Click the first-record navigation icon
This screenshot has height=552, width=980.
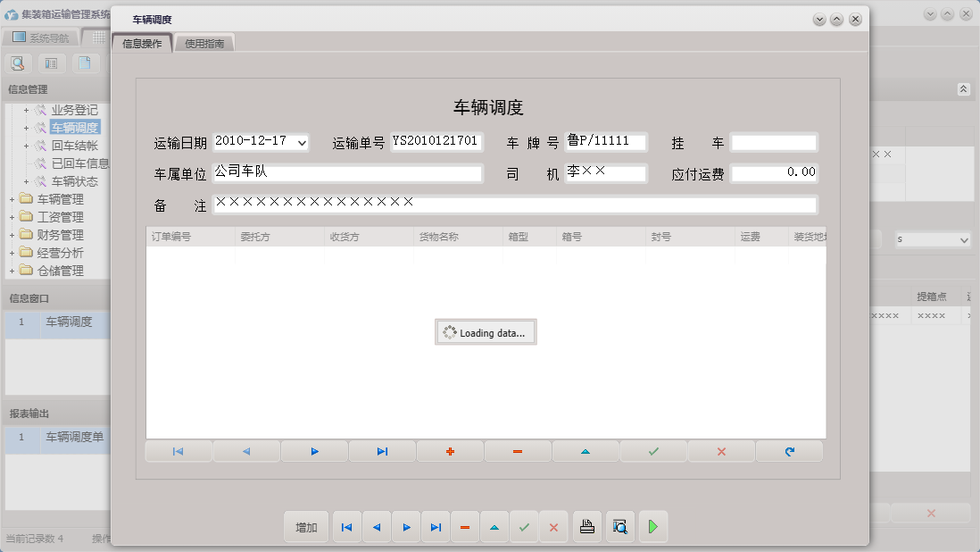click(x=178, y=451)
